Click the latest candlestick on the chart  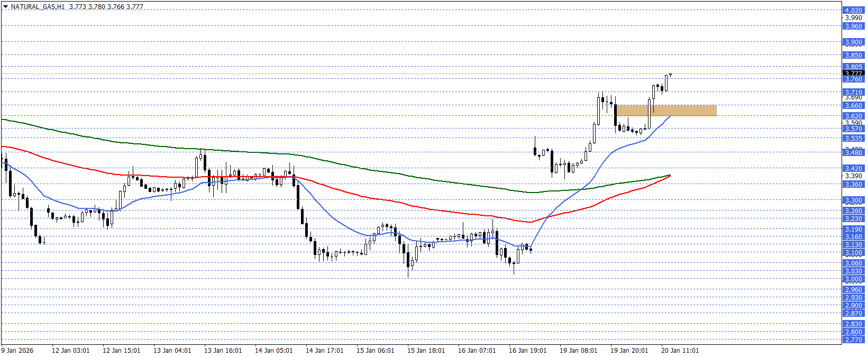point(670,74)
